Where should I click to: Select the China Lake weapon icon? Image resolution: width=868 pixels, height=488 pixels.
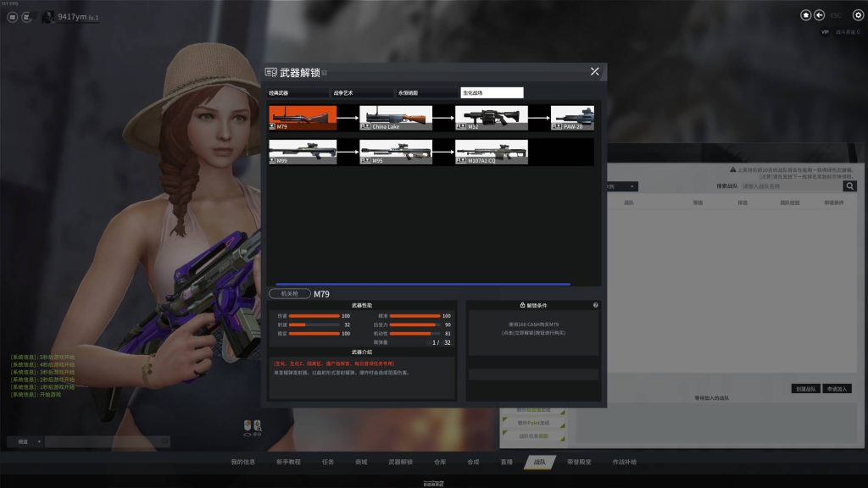[395, 118]
